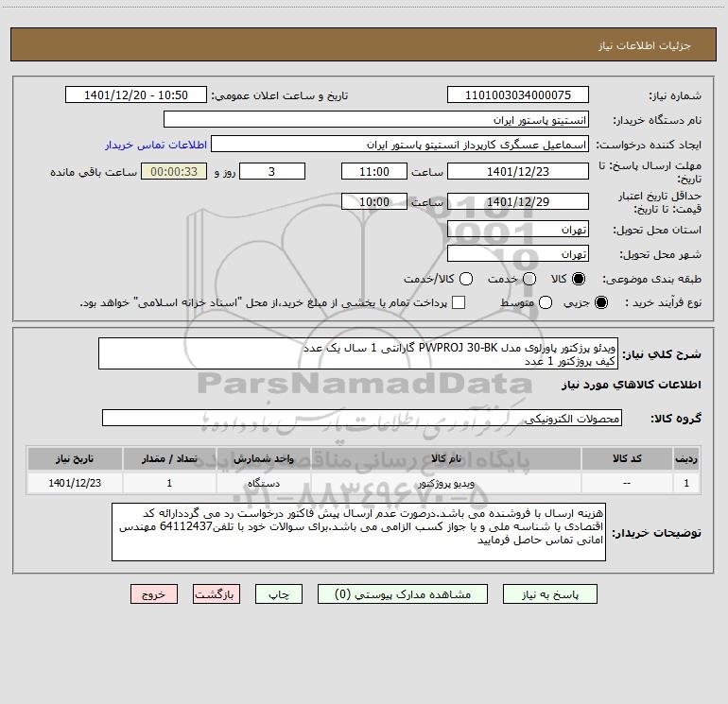Click the بازگشت back button
728x704 pixels.
tap(217, 594)
